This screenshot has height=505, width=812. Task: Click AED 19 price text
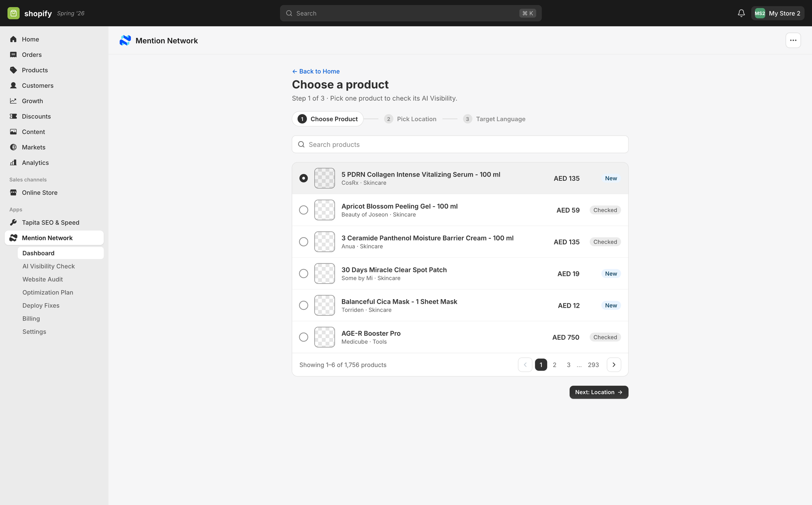coord(568,274)
